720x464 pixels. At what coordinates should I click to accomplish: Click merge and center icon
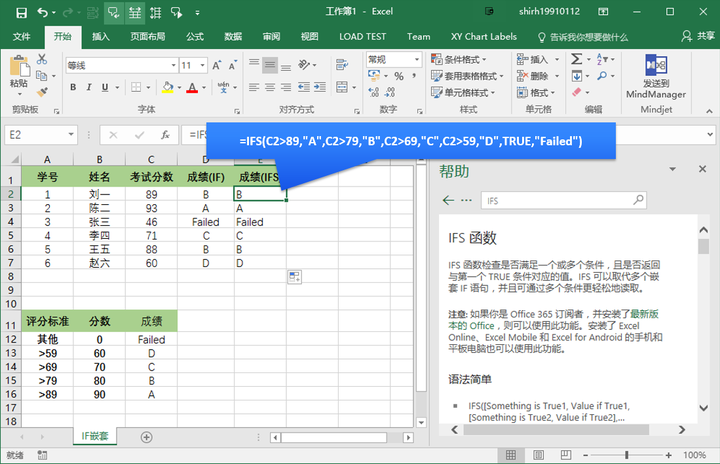[x=342, y=87]
